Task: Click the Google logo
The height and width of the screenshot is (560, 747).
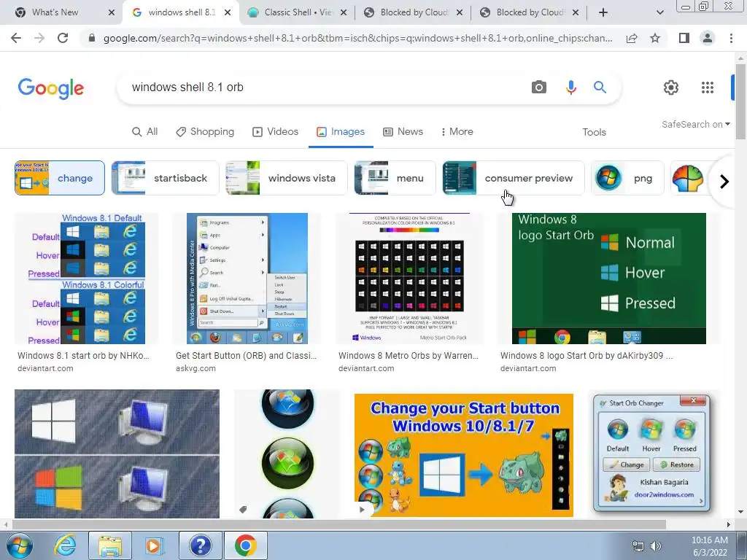Action: point(51,88)
